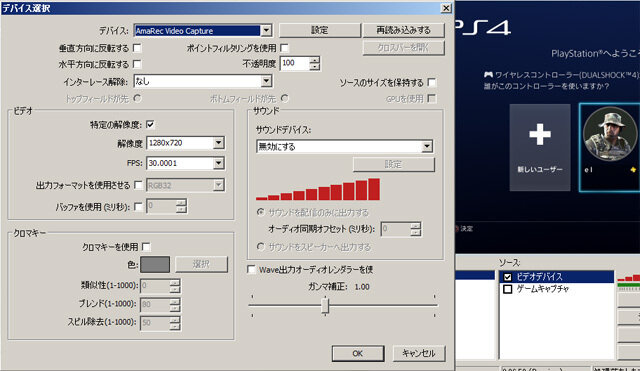Click the 設定 button next to device

(x=320, y=30)
